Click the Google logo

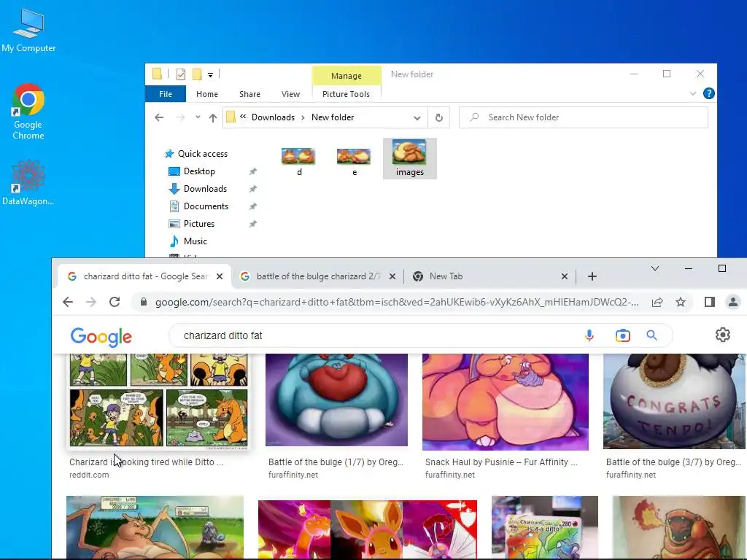[101, 337]
